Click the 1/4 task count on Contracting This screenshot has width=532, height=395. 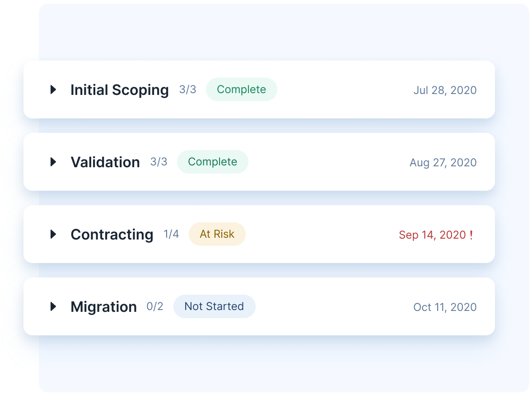click(171, 234)
